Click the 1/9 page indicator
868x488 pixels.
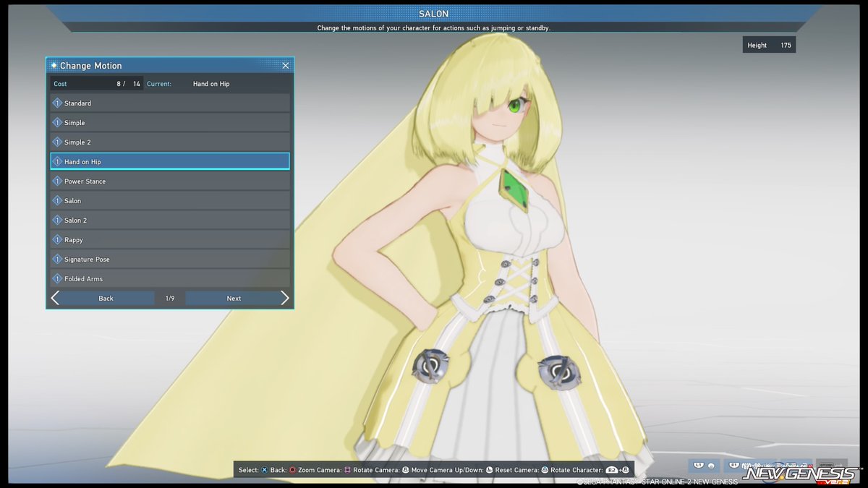tap(169, 298)
